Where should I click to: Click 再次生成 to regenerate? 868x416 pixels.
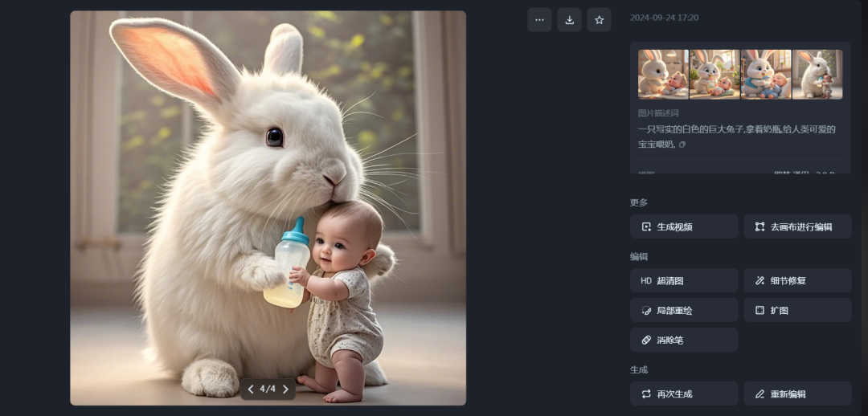point(684,394)
